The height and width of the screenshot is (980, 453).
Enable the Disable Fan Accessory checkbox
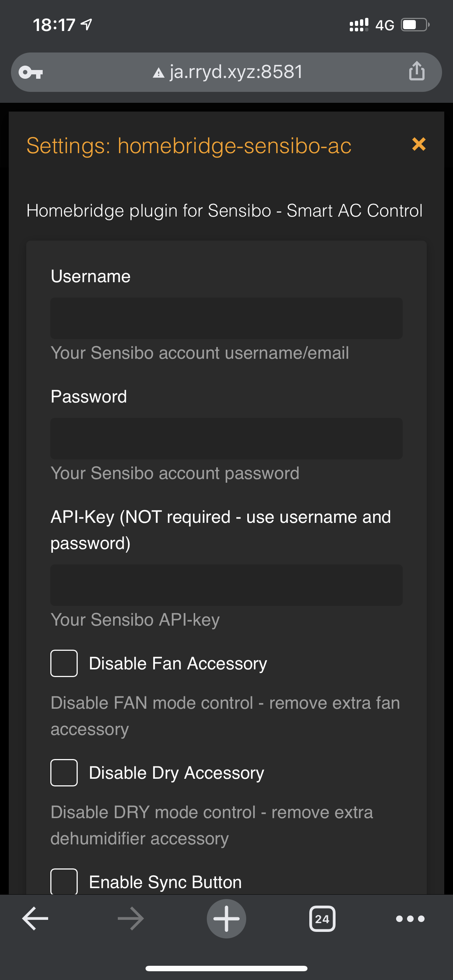click(x=63, y=663)
